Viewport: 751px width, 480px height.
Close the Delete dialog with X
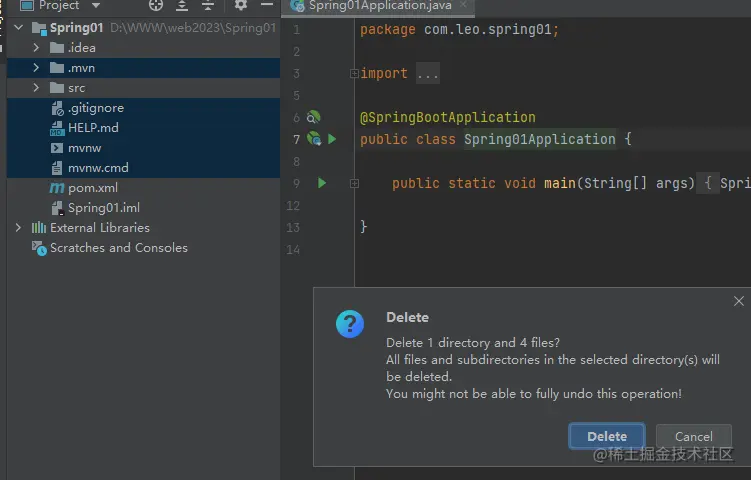(739, 301)
